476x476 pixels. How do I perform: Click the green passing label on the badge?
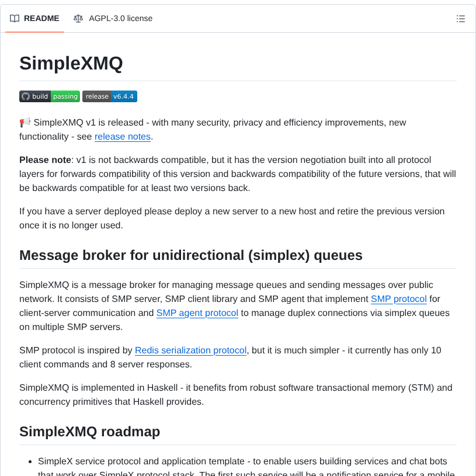point(65,96)
